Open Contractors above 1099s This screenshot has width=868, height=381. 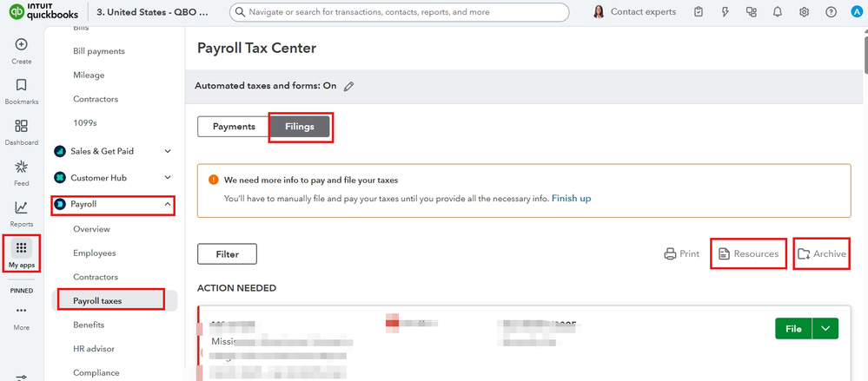click(96, 99)
